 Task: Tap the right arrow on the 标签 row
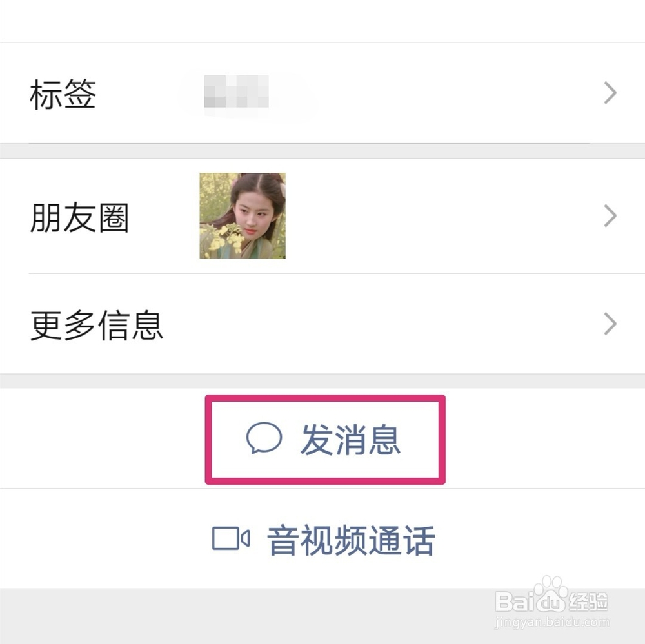609,93
